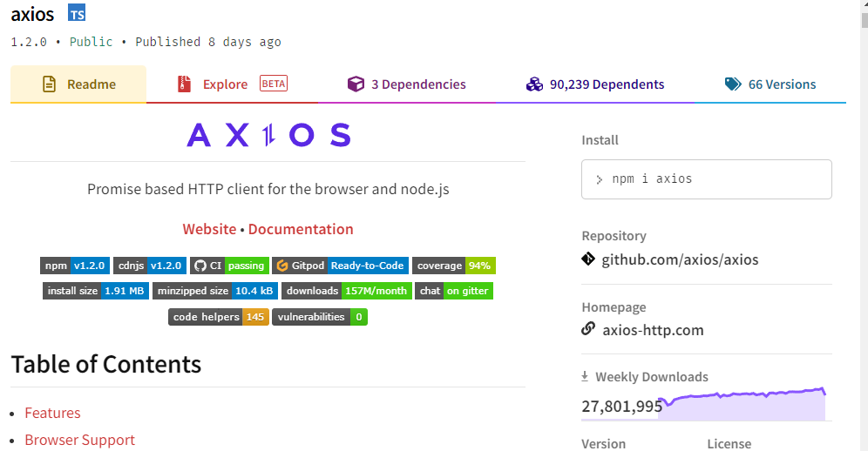Open the 66 Versions tab
Screen dimensions: 868x451
(x=770, y=84)
